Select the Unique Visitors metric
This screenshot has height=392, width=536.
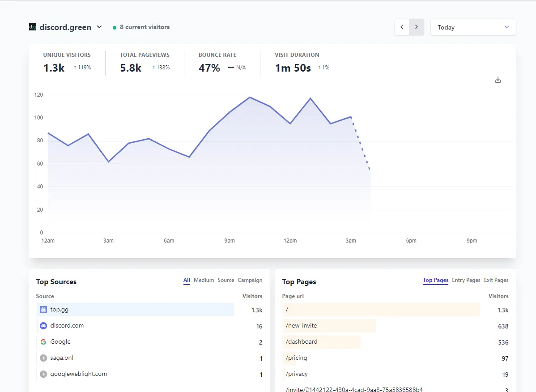pos(67,63)
